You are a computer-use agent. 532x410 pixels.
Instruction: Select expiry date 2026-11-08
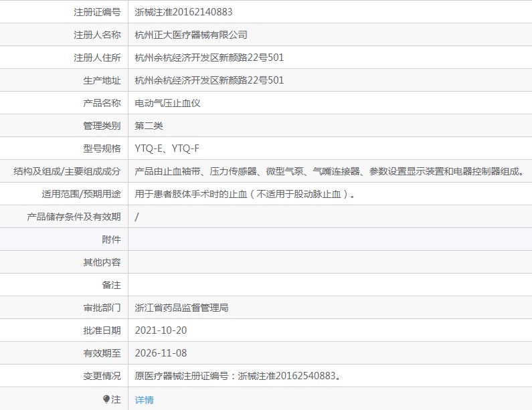(x=161, y=352)
